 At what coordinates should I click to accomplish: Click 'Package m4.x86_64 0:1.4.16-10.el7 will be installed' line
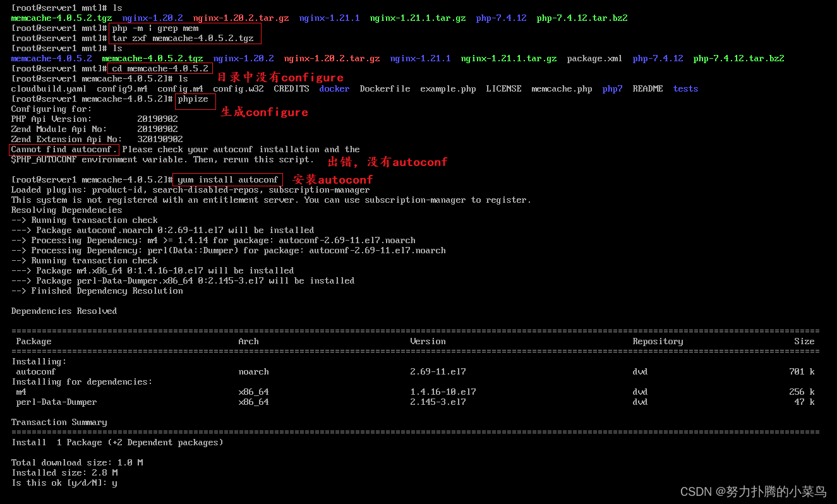coord(152,271)
